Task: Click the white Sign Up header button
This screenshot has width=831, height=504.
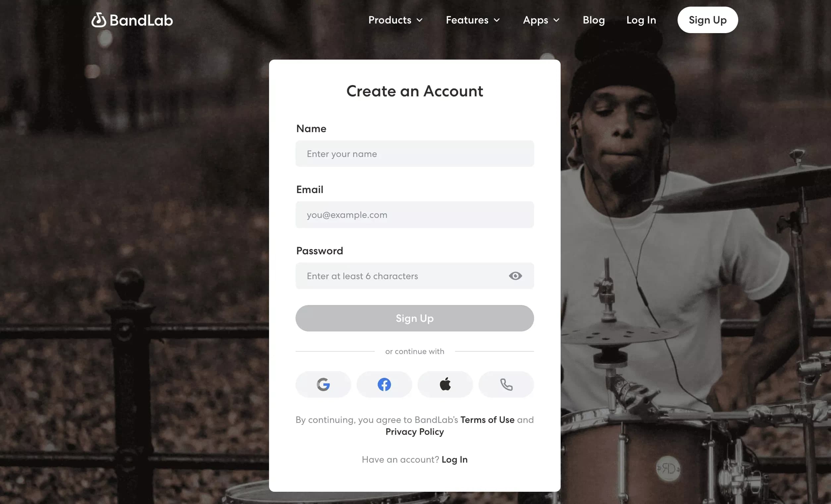Action: (707, 20)
